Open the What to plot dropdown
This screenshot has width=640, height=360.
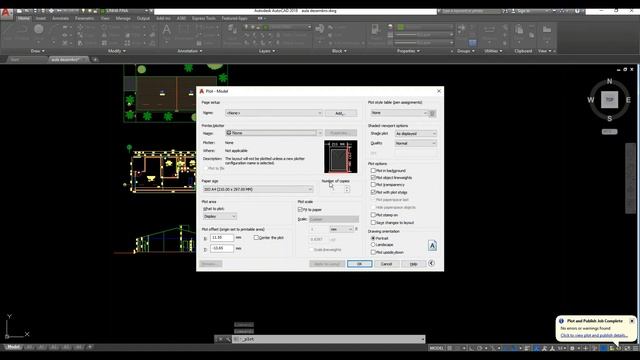click(220, 216)
